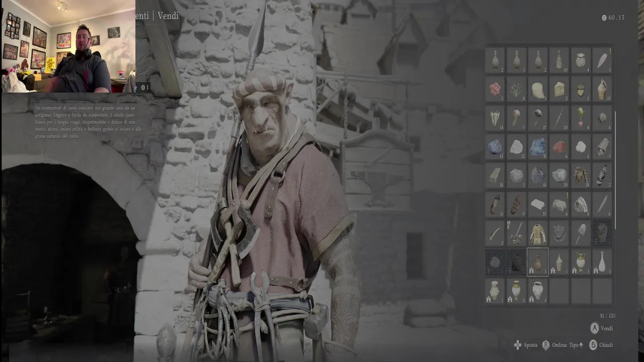Select the dark ore with quantity 41
This screenshot has width=644, height=362.
tap(538, 175)
